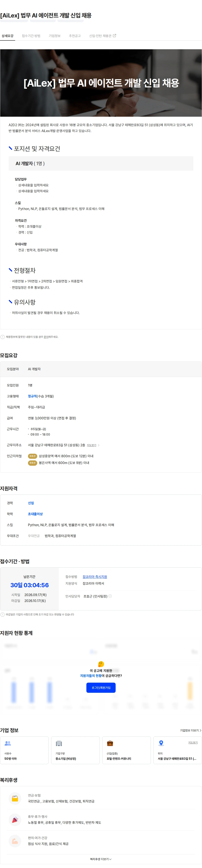Click chevron after address 지도보기

point(98,445)
